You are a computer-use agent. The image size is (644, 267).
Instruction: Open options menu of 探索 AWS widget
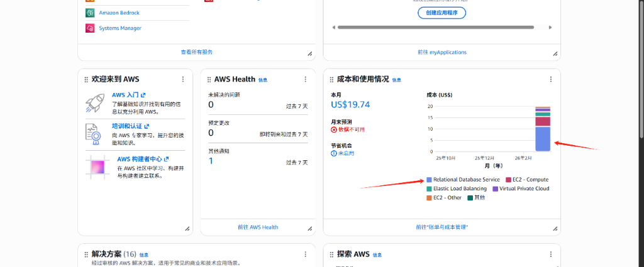pyautogui.click(x=551, y=254)
